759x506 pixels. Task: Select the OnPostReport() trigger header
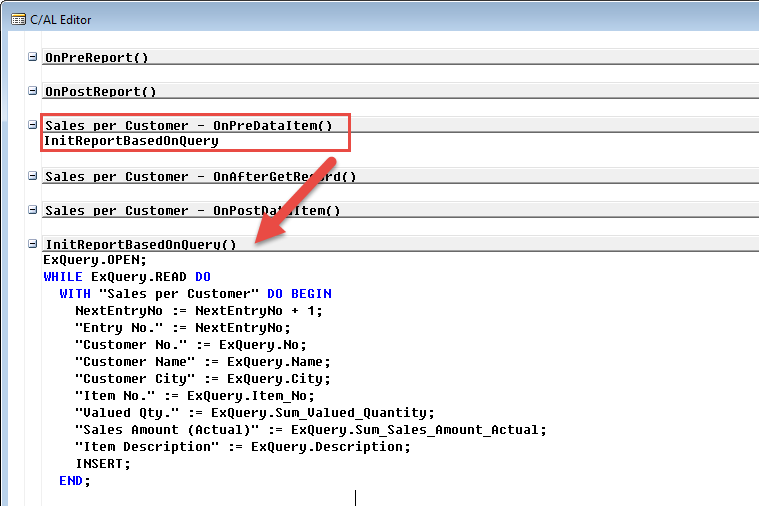[100, 92]
